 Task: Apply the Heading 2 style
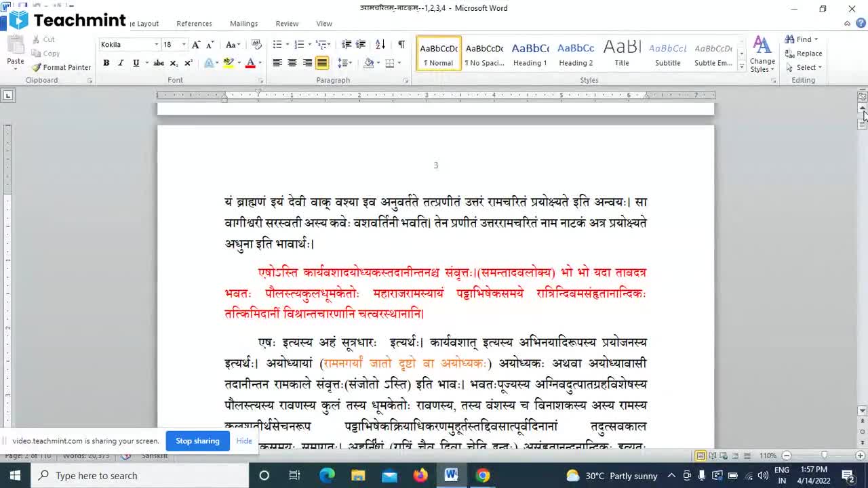pyautogui.click(x=576, y=54)
